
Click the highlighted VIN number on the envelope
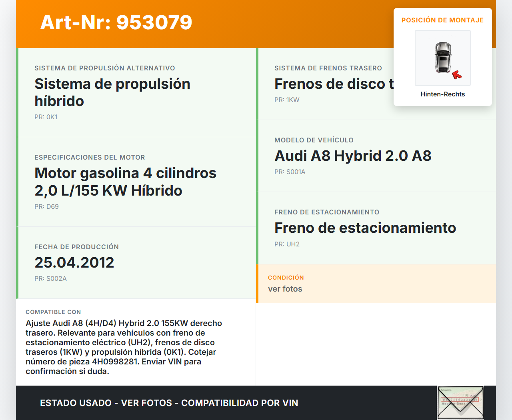460,400
